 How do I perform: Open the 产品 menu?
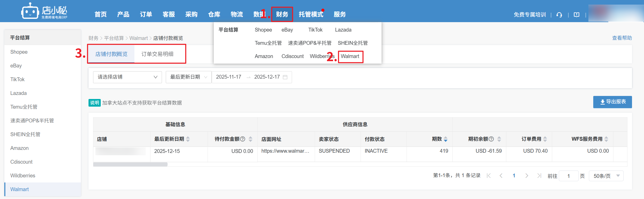pos(123,15)
